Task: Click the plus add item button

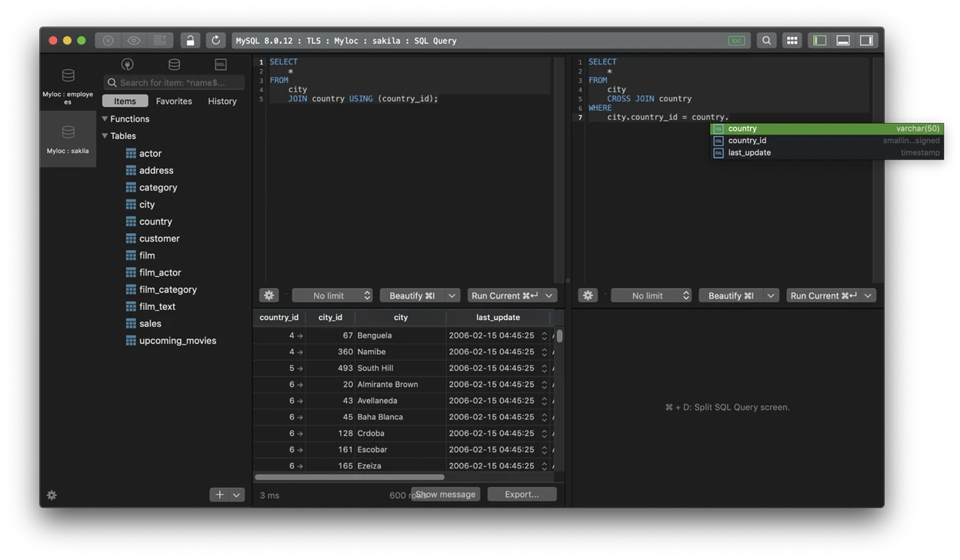Action: [x=219, y=495]
